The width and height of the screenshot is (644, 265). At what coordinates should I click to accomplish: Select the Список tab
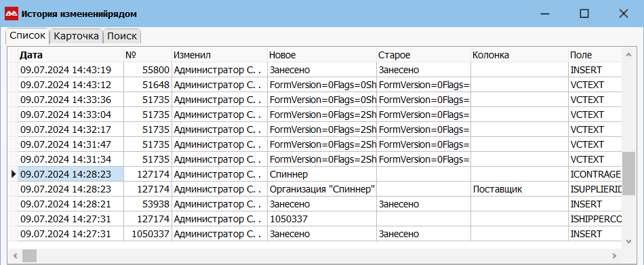click(28, 35)
